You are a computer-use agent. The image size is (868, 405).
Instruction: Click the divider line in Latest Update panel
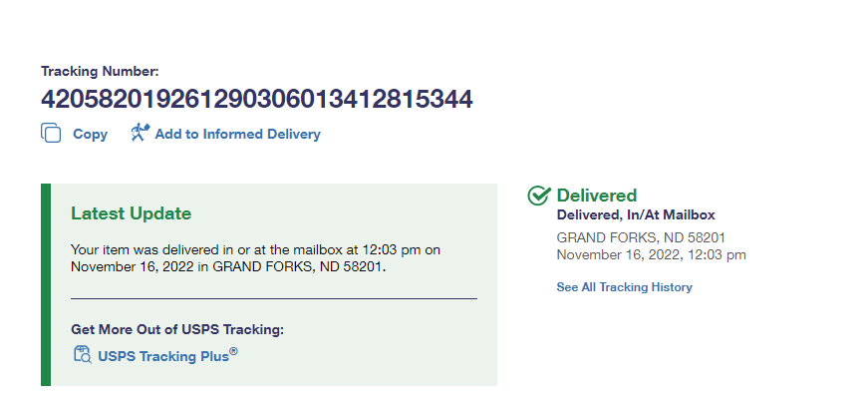(274, 298)
